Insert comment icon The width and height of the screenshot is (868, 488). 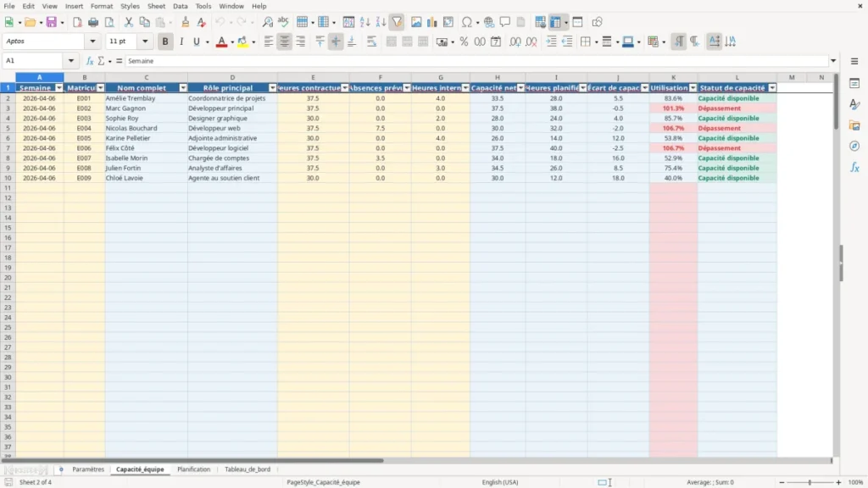(x=505, y=22)
